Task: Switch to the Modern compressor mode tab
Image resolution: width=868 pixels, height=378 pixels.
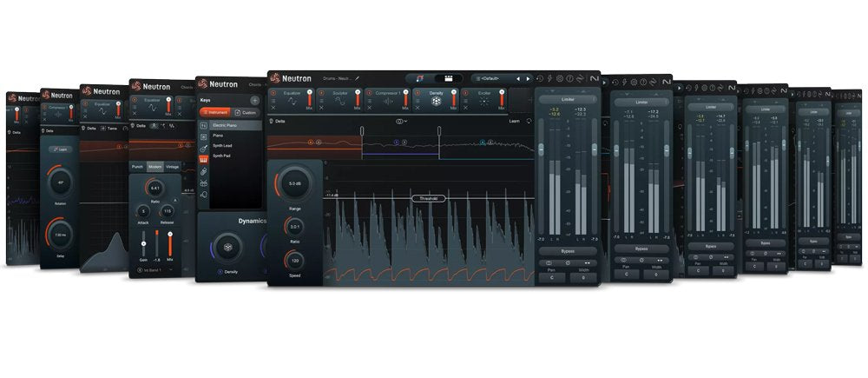Action: [x=155, y=166]
